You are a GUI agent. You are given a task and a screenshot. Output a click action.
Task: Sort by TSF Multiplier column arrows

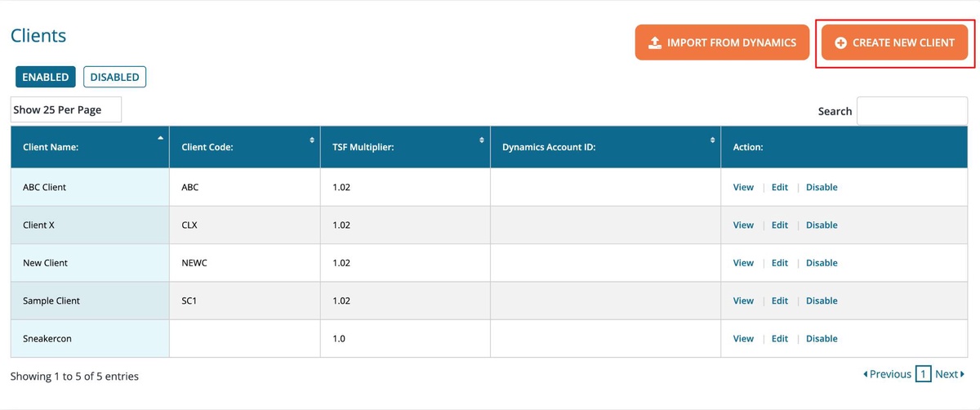point(482,140)
